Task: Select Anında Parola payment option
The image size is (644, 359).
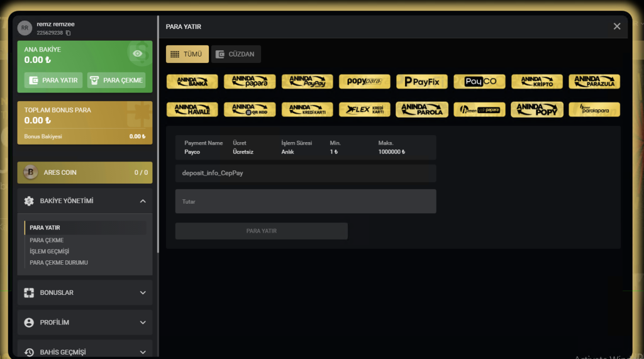Action: [422, 109]
